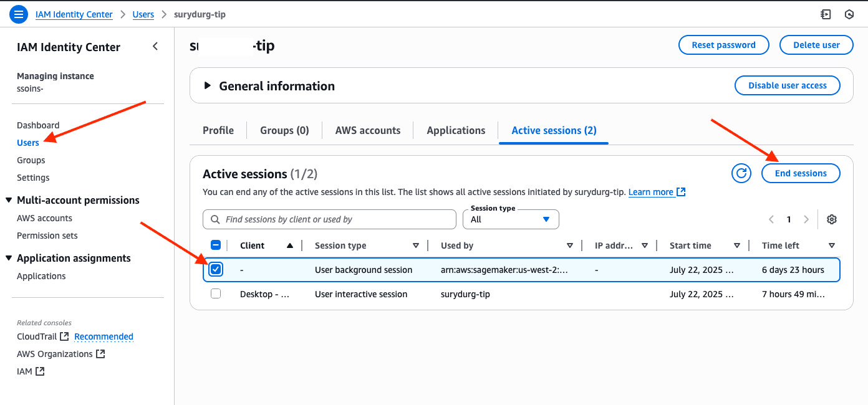Collapse the IAM Identity Center sidebar
This screenshot has width=868, height=405.
tap(155, 46)
